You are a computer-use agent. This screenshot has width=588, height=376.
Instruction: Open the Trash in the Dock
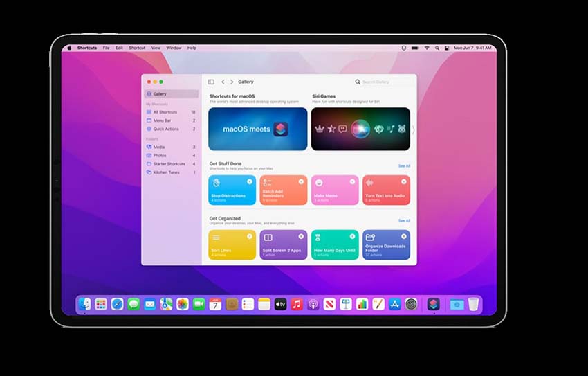[474, 304]
